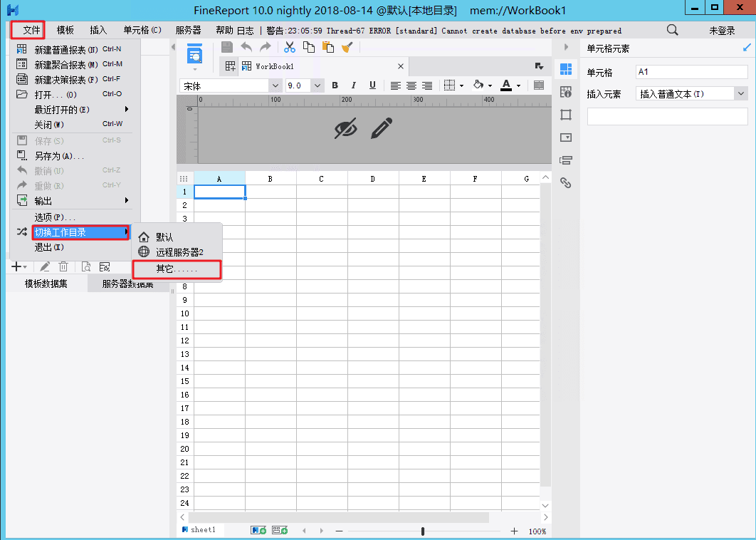
Task: Click the 未登录 login link
Action: coord(722,31)
